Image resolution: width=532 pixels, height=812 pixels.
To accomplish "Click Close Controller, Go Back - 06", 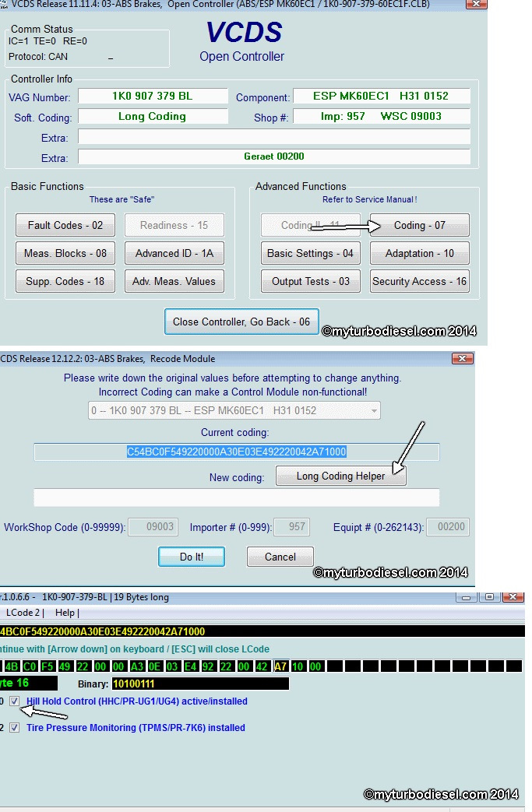I will (241, 322).
